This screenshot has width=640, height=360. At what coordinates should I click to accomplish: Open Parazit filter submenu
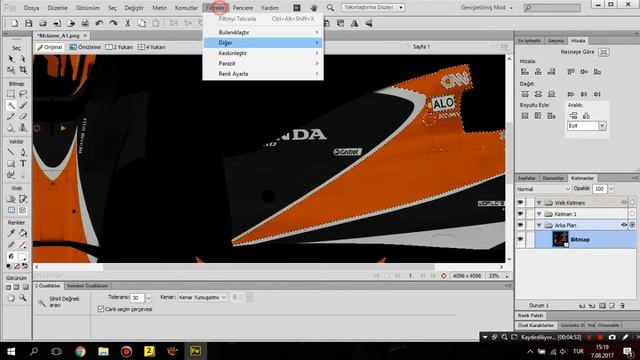(x=263, y=63)
